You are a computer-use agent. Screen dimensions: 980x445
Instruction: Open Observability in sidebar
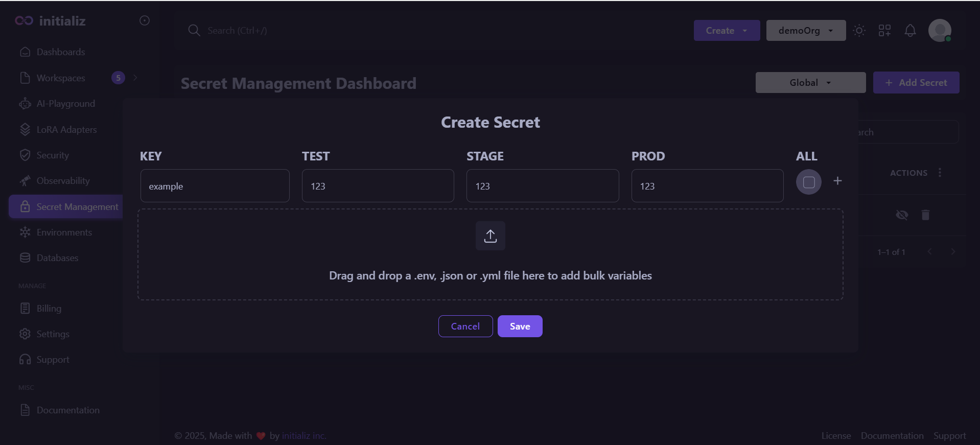coord(63,181)
